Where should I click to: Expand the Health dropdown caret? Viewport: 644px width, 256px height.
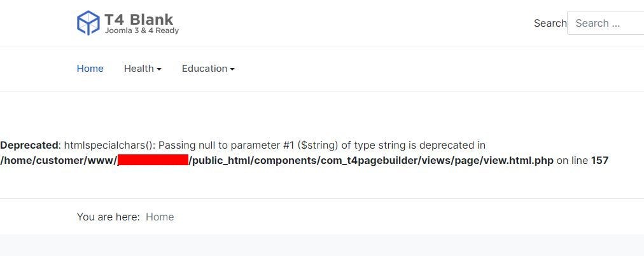[159, 69]
